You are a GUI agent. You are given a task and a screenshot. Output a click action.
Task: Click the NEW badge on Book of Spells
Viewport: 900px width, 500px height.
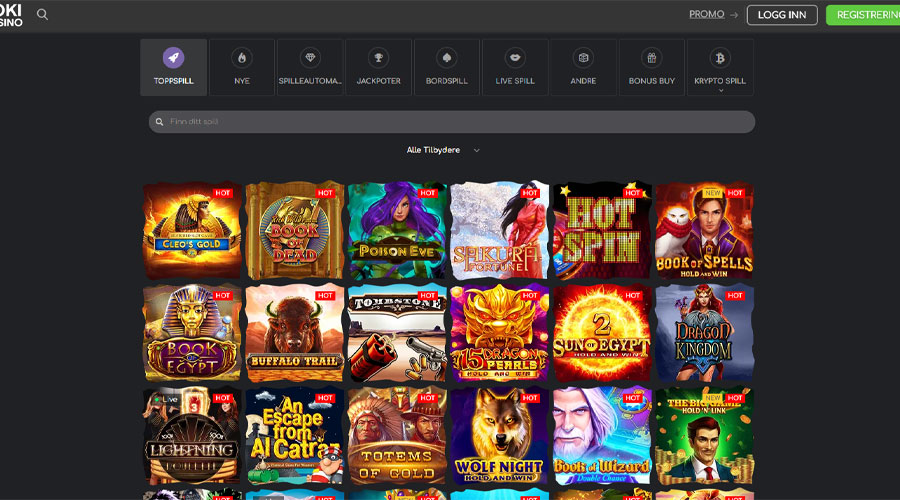[713, 193]
